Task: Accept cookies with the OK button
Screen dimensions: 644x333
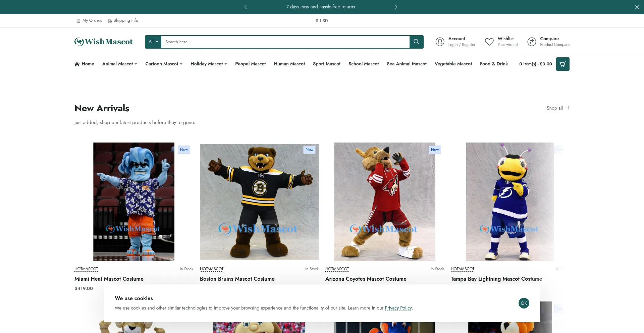Action: 524,303
